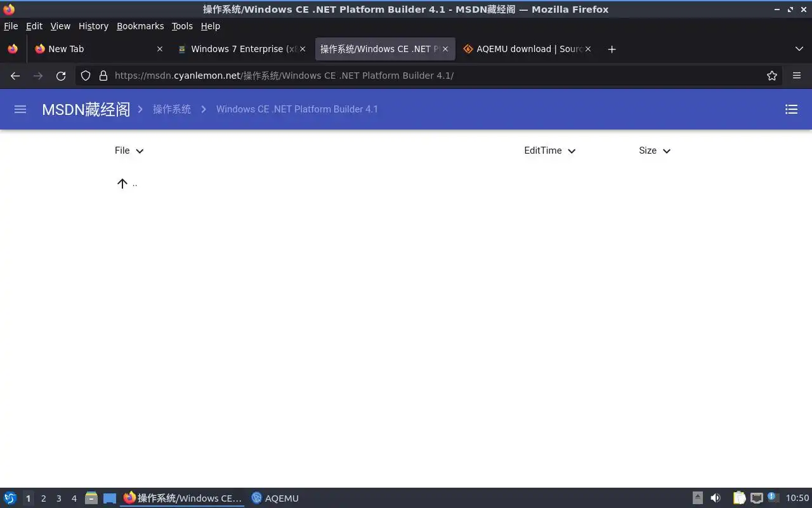Reload the current page
Screen dimensions: 812x508
coord(61,76)
